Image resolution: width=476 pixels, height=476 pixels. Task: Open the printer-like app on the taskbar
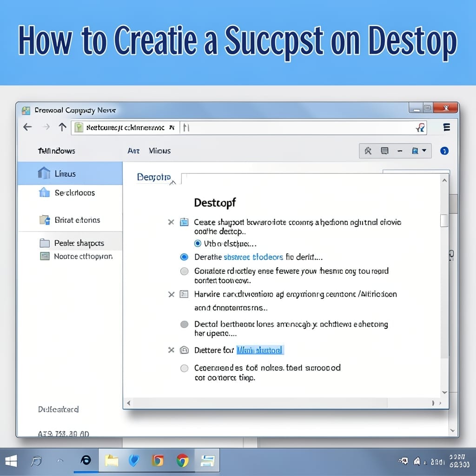click(208, 461)
